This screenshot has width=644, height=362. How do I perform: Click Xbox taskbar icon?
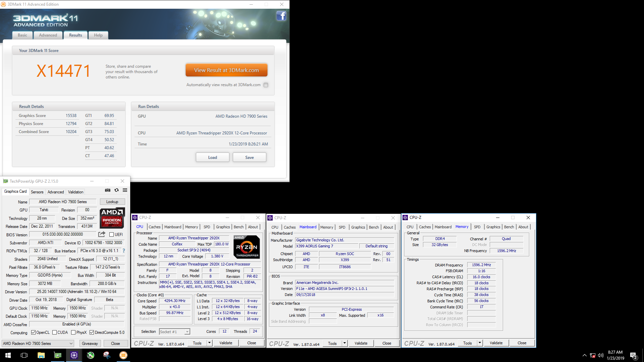(x=91, y=355)
